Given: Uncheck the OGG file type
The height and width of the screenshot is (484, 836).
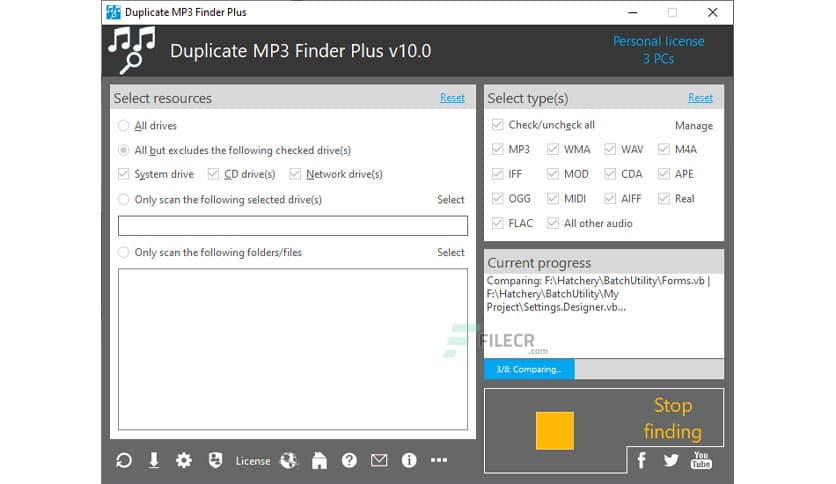Looking at the screenshot, I should pos(497,198).
